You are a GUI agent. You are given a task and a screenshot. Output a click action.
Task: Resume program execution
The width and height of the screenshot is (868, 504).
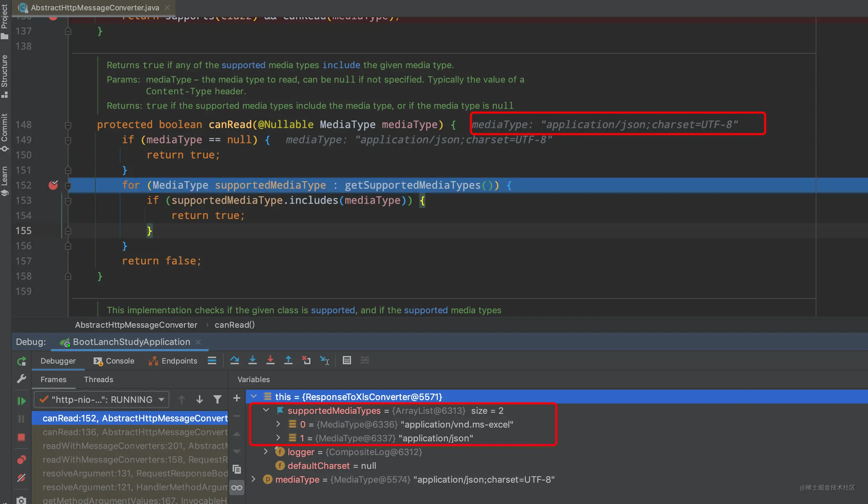pos(21,401)
